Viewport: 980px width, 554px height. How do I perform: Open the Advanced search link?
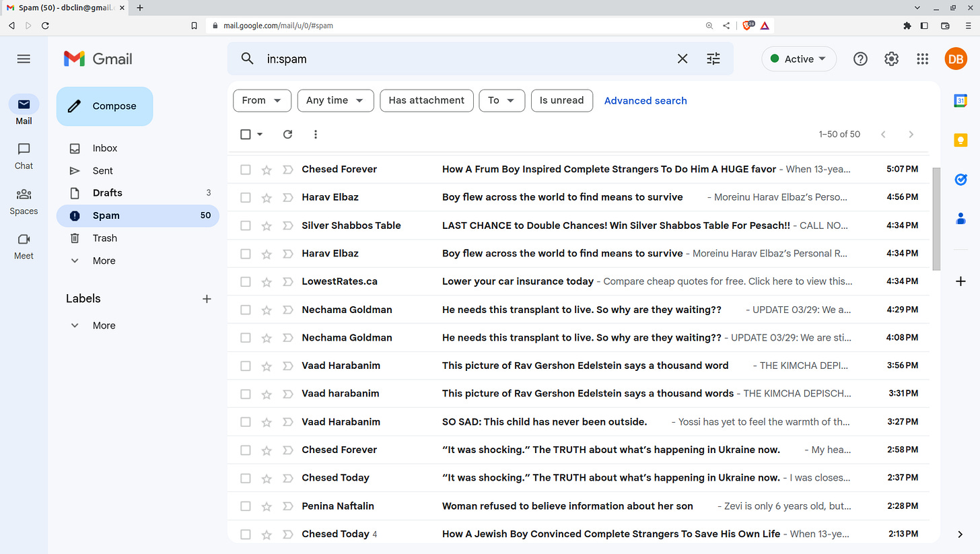645,100
